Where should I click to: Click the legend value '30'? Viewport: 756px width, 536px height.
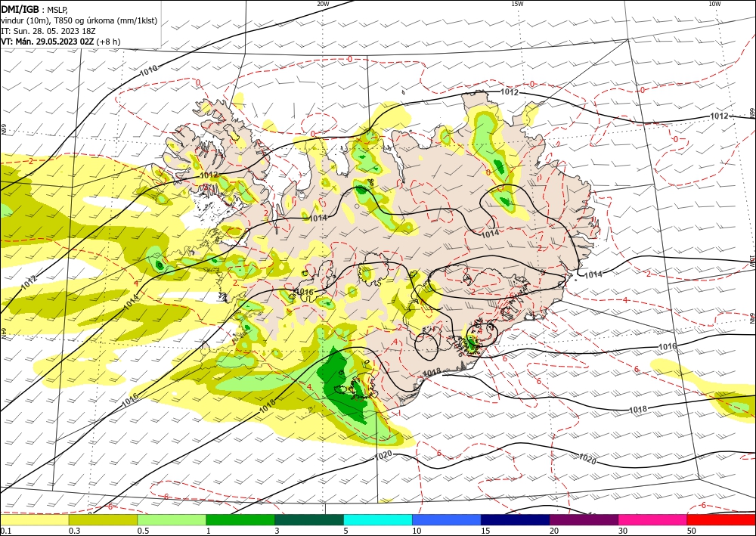624,531
